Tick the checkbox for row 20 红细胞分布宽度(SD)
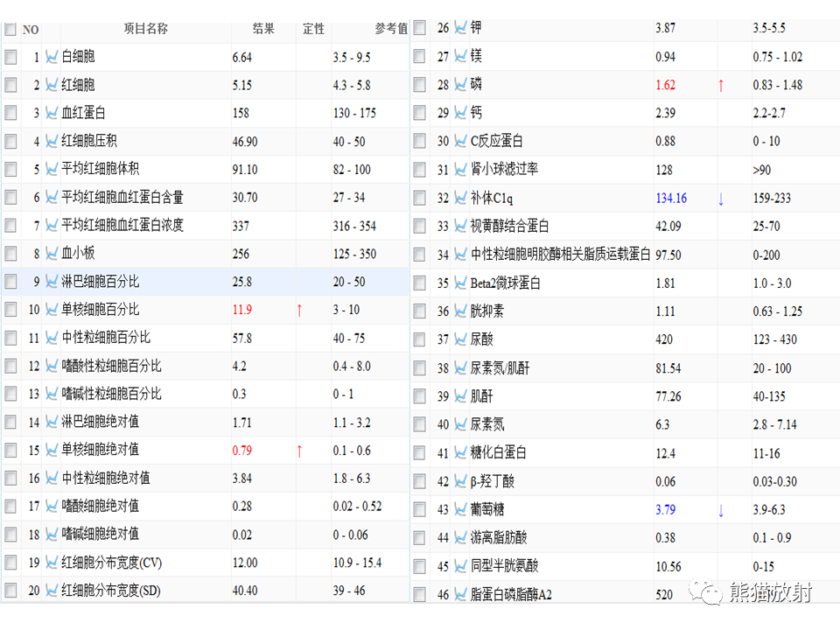Viewport: 840px width, 630px height. click(10, 591)
